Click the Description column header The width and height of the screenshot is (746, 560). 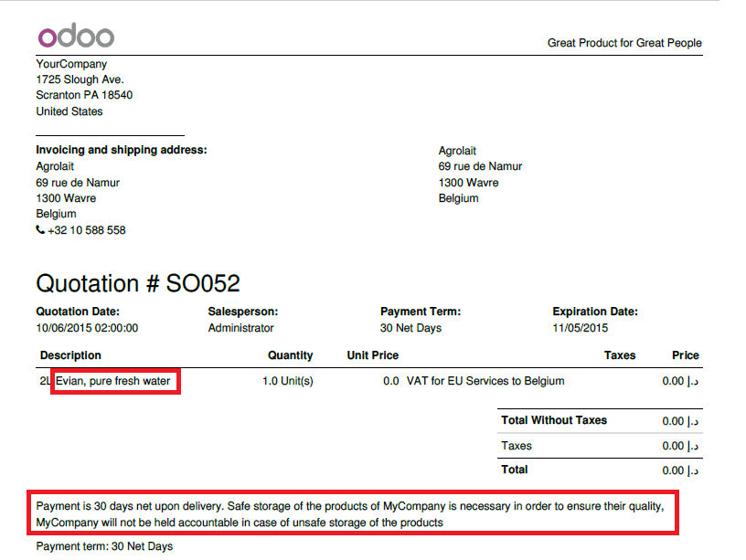coord(71,355)
